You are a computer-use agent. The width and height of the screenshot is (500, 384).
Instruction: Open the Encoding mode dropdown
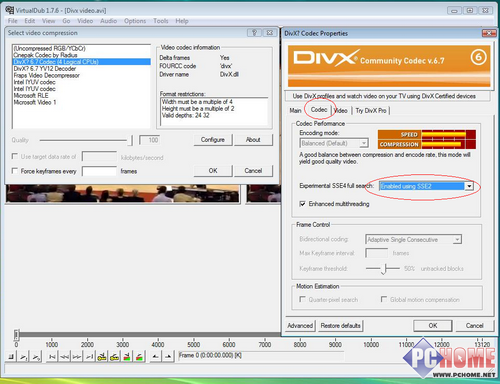[x=364, y=143]
